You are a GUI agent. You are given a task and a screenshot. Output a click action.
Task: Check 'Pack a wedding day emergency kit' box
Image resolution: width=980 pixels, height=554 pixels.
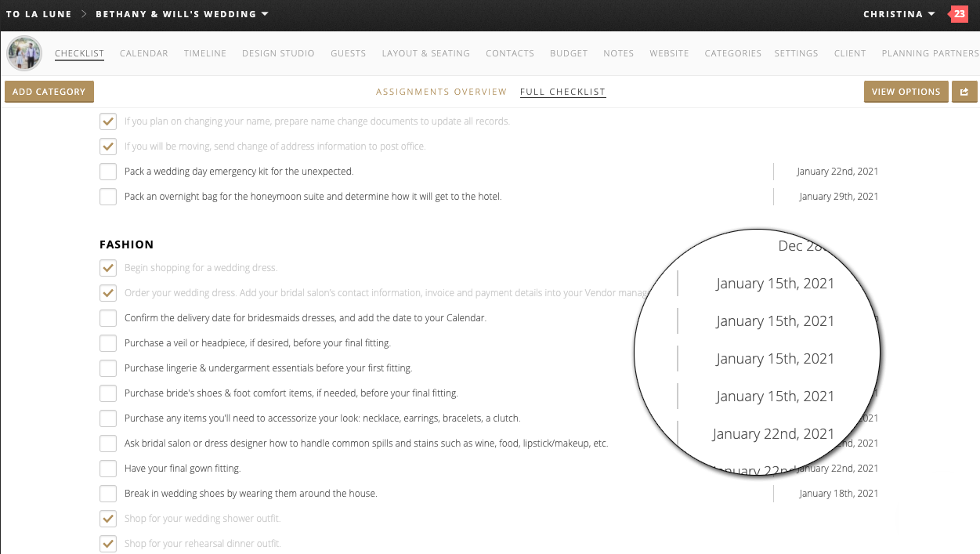(108, 172)
